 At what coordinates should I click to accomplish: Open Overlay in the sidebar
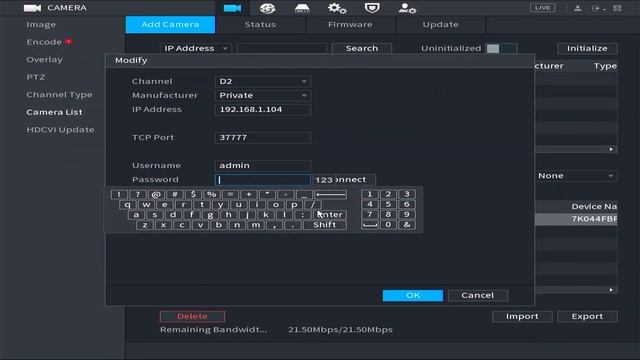click(x=44, y=60)
